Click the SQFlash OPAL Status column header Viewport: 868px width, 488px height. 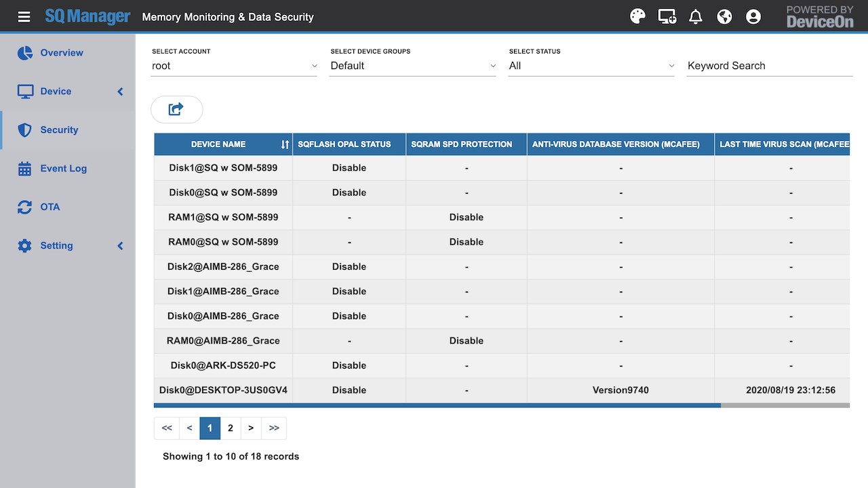pos(349,144)
